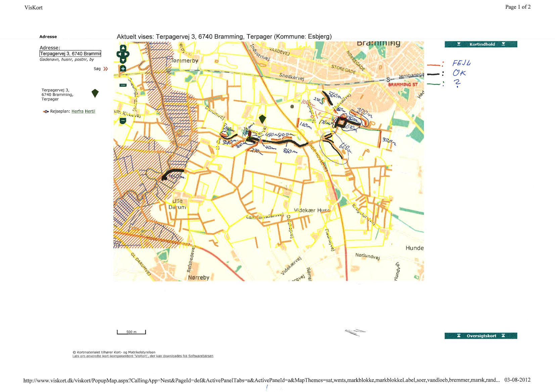This screenshot has width=555, height=392.
Task: Open the Herfra route link
Action: tap(77, 111)
